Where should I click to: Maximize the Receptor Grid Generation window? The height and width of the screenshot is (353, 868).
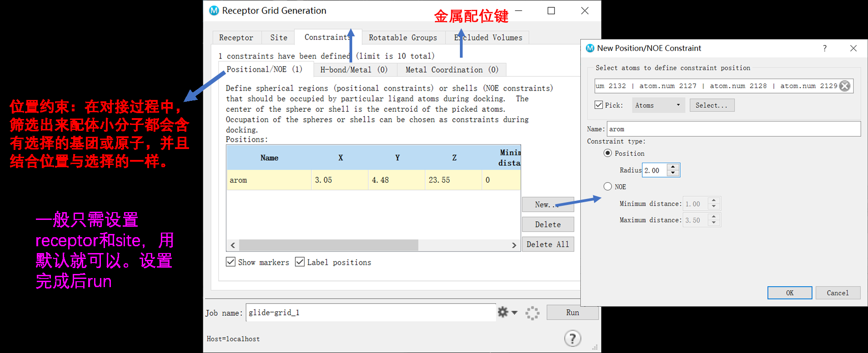[x=551, y=10]
